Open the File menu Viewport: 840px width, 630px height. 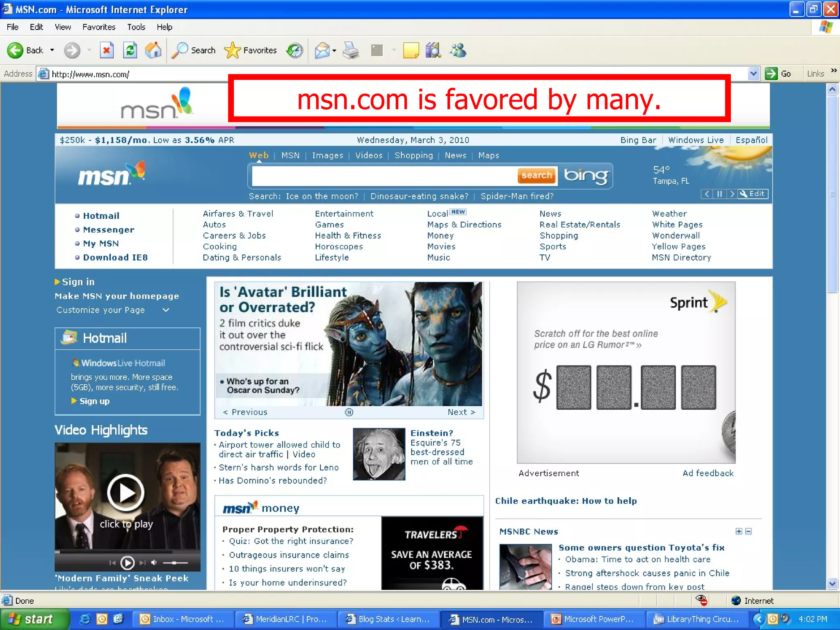pyautogui.click(x=13, y=27)
